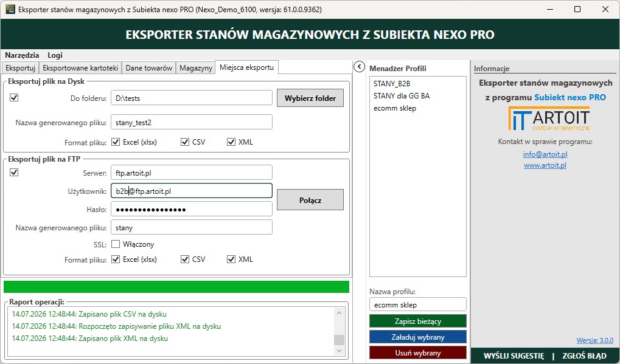Click the Połącz button
The image size is (620, 364).
click(310, 200)
